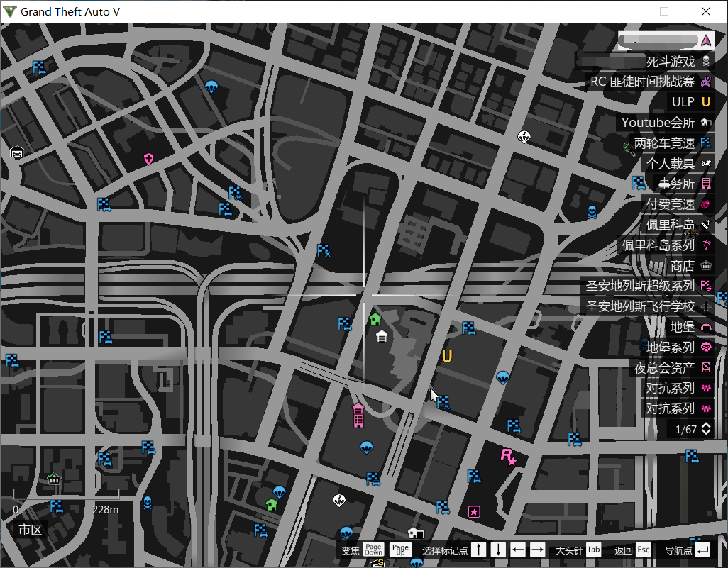Click the Page Down zoom key hint

point(373,550)
